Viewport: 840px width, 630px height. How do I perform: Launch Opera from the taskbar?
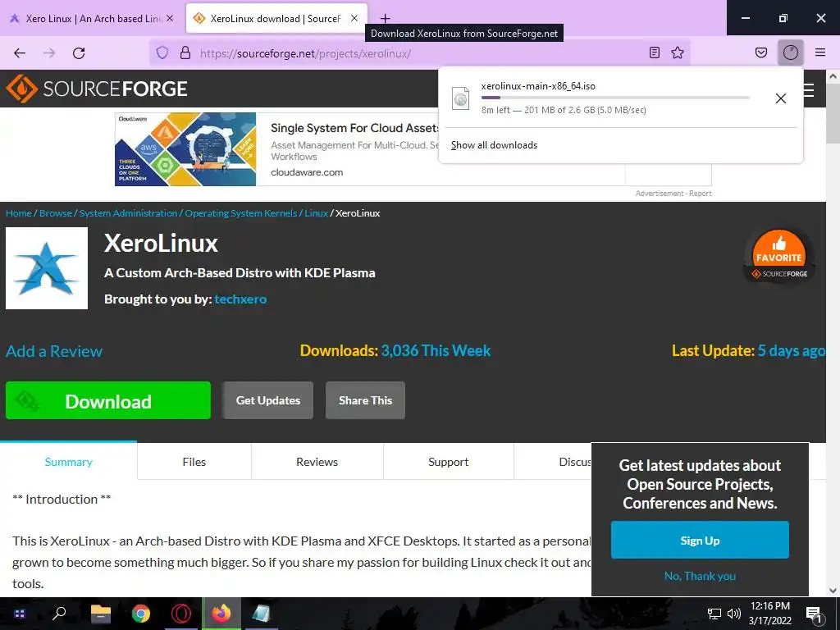(x=181, y=614)
